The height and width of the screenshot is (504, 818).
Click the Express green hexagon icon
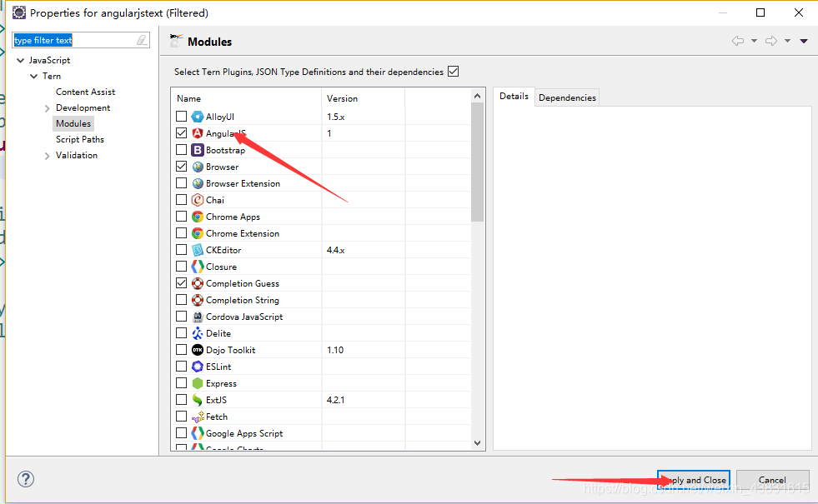pyautogui.click(x=197, y=383)
